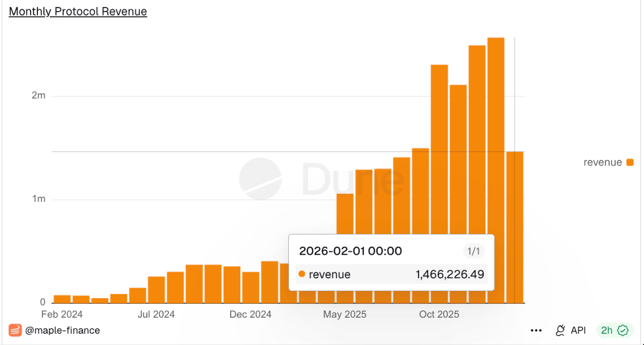644x345 pixels.
Task: Click the orange revenue legend color swatch
Action: (x=630, y=162)
